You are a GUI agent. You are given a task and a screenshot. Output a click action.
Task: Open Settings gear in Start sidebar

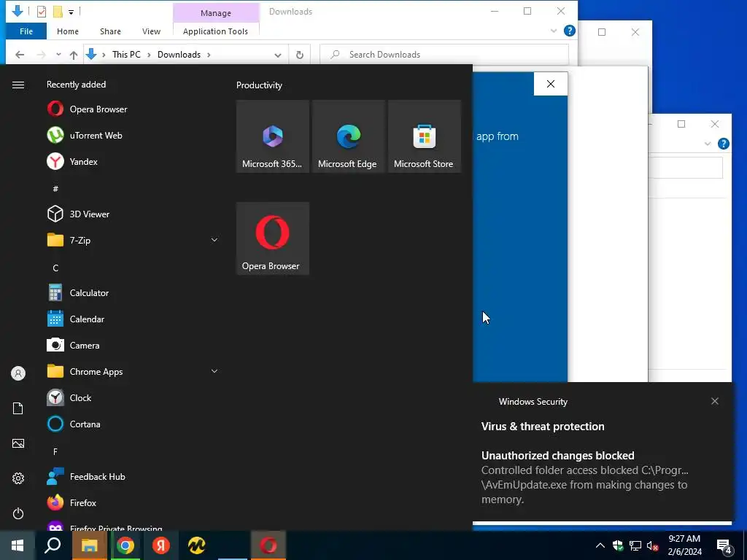pyautogui.click(x=18, y=478)
